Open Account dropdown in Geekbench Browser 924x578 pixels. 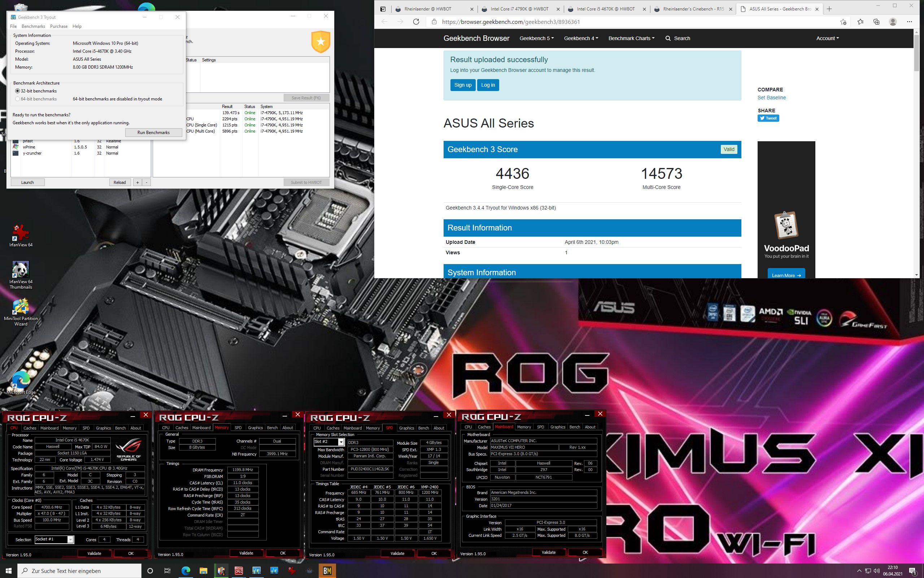click(827, 38)
